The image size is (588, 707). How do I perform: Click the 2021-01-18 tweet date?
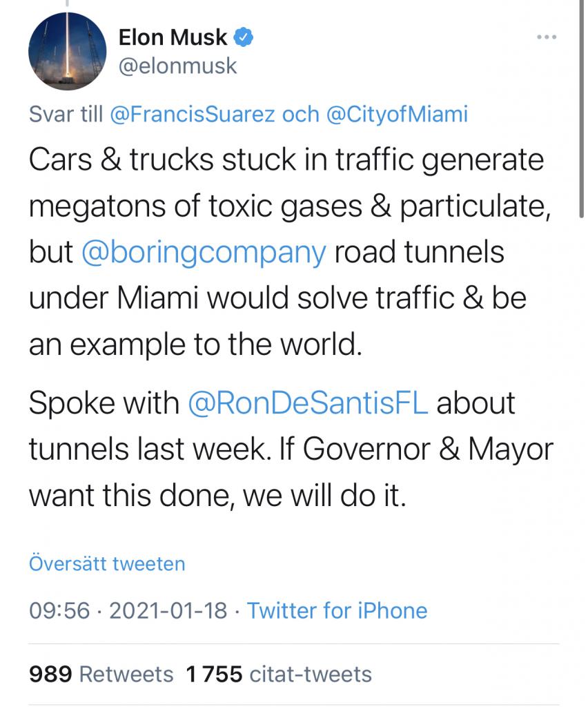(168, 611)
